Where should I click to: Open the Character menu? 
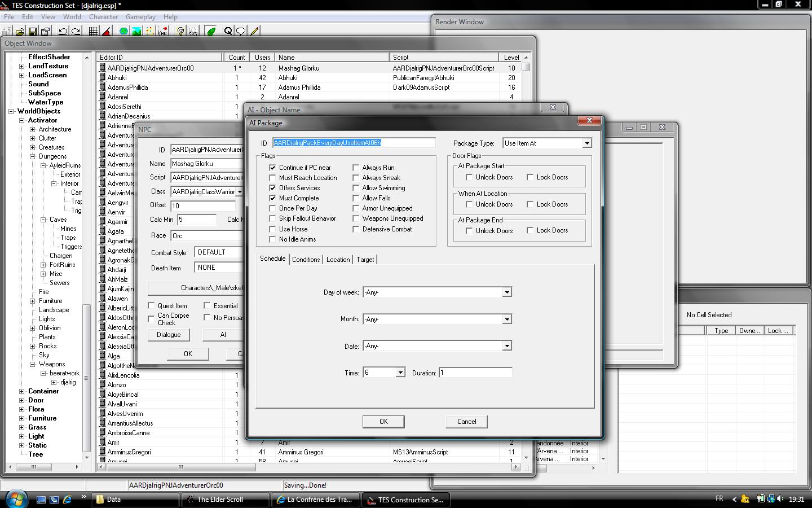coord(103,17)
